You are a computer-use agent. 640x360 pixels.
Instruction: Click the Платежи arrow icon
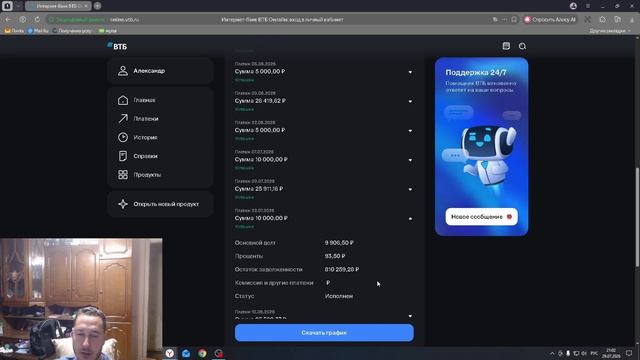(123, 118)
